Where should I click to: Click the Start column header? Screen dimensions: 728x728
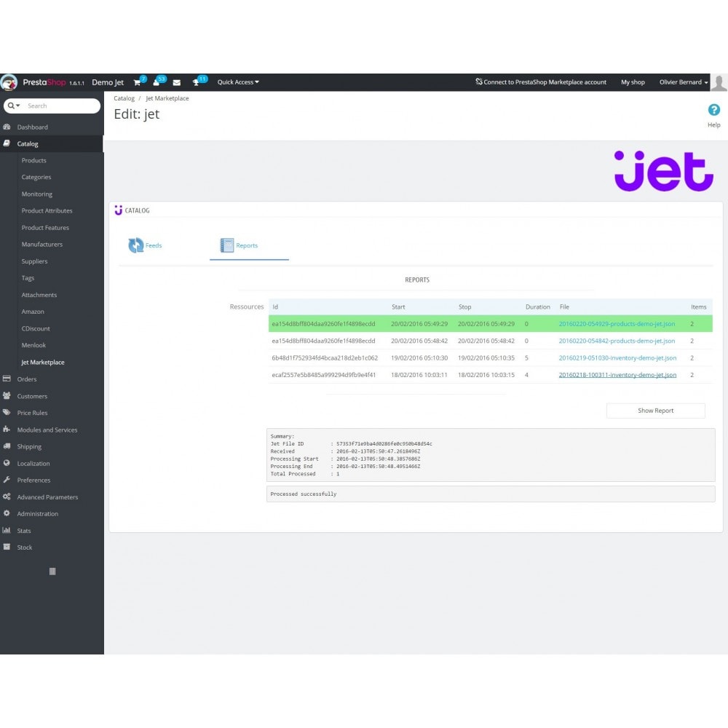tap(398, 307)
